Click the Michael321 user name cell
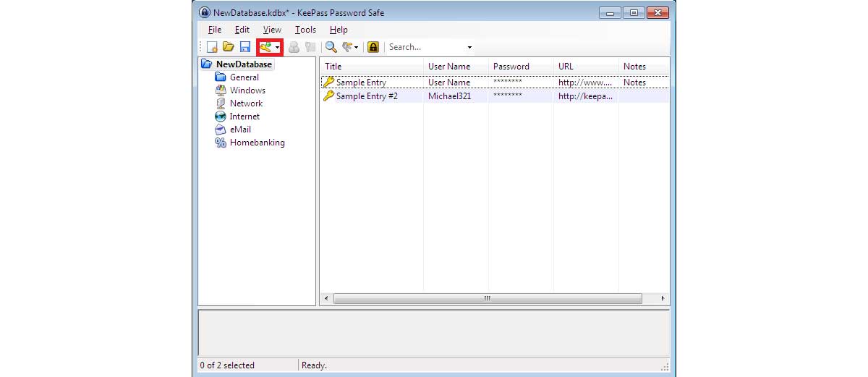 pyautogui.click(x=449, y=96)
